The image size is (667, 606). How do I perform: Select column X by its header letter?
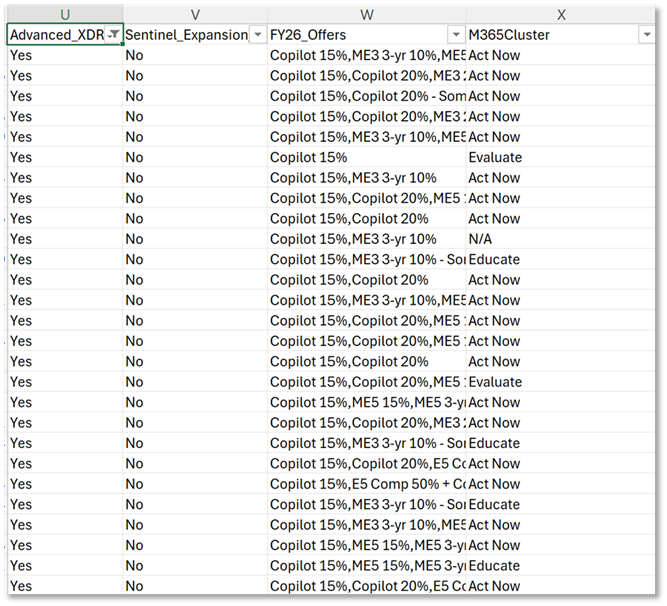coord(561,15)
